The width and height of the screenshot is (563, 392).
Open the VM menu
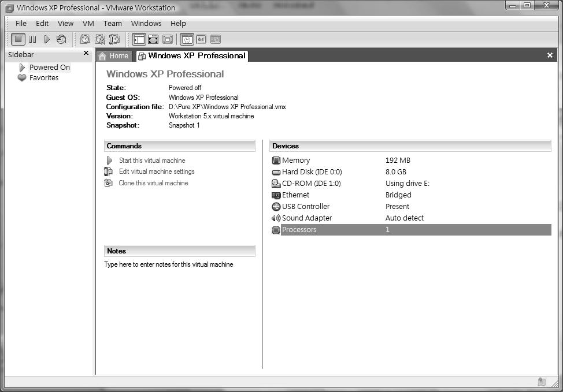pos(88,23)
